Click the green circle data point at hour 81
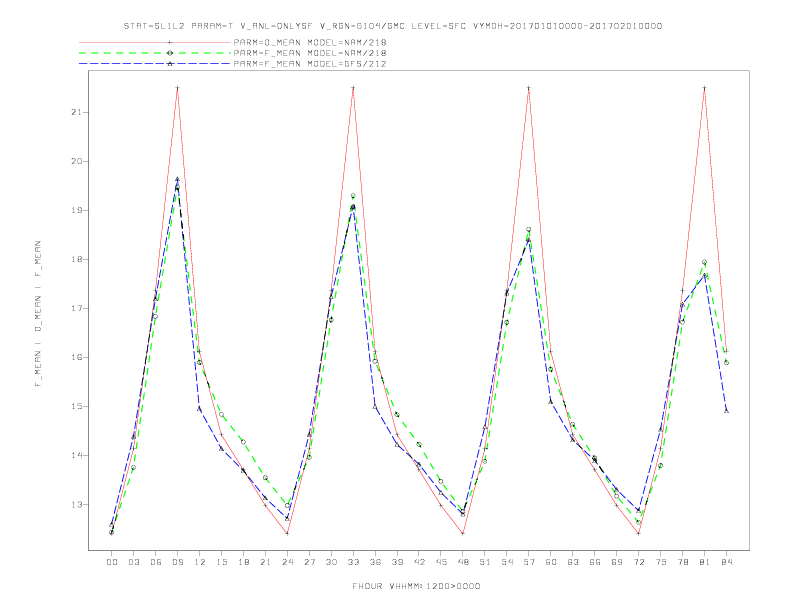 [705, 262]
